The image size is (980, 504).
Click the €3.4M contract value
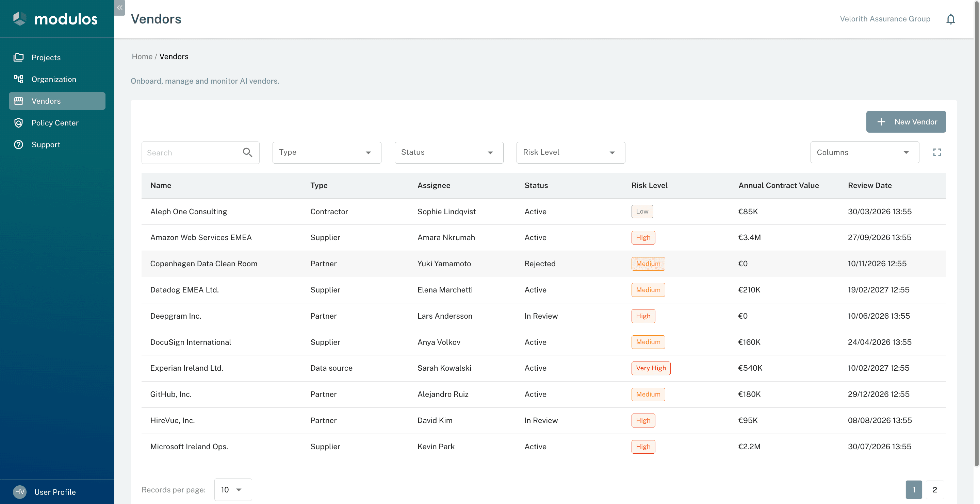[749, 238]
